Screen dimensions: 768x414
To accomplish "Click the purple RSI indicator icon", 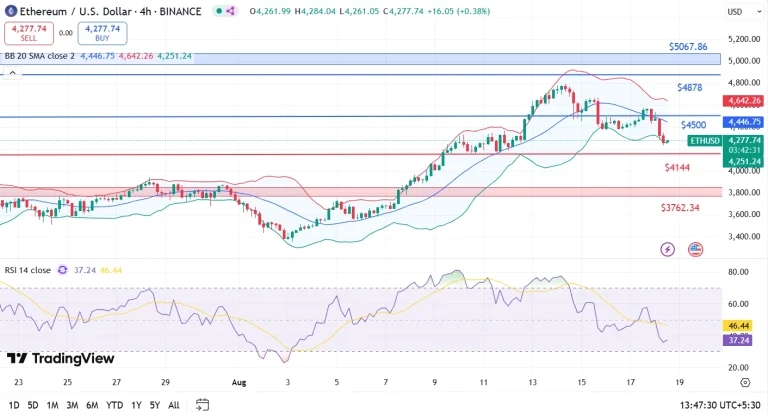I will (63, 270).
